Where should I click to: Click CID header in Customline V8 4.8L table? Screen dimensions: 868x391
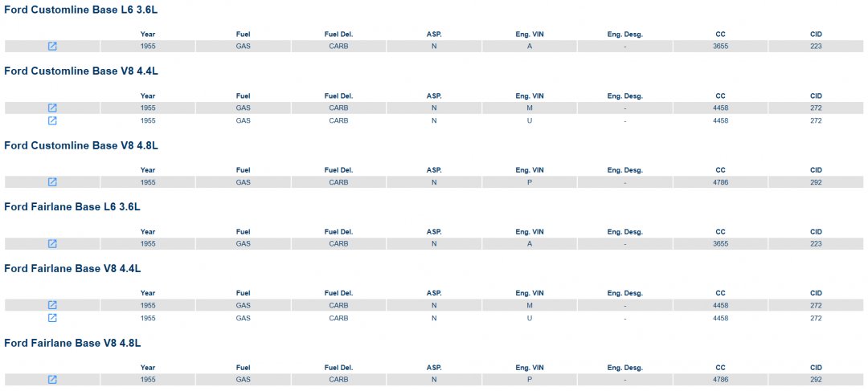pos(816,170)
